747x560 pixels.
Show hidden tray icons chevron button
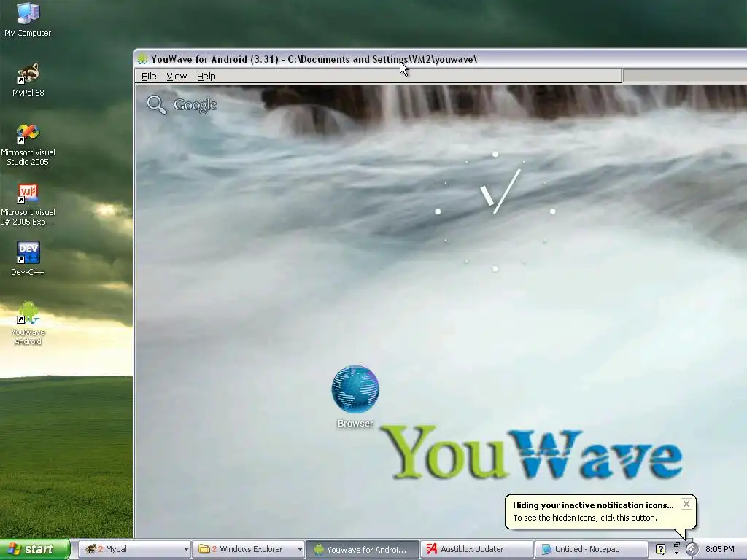[x=692, y=549]
